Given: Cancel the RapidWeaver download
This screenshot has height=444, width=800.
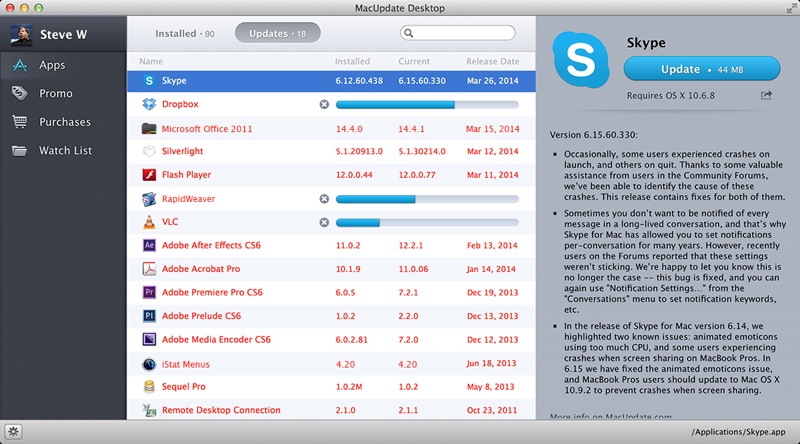Looking at the screenshot, I should [324, 199].
